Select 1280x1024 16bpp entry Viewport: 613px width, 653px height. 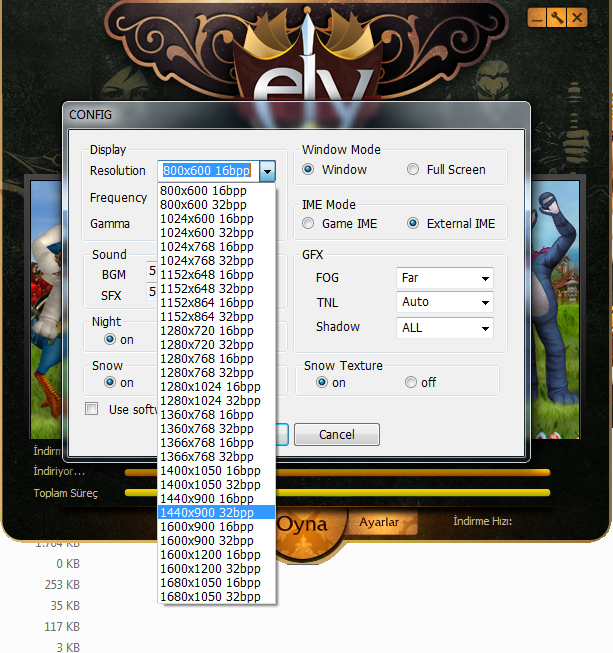point(217,387)
